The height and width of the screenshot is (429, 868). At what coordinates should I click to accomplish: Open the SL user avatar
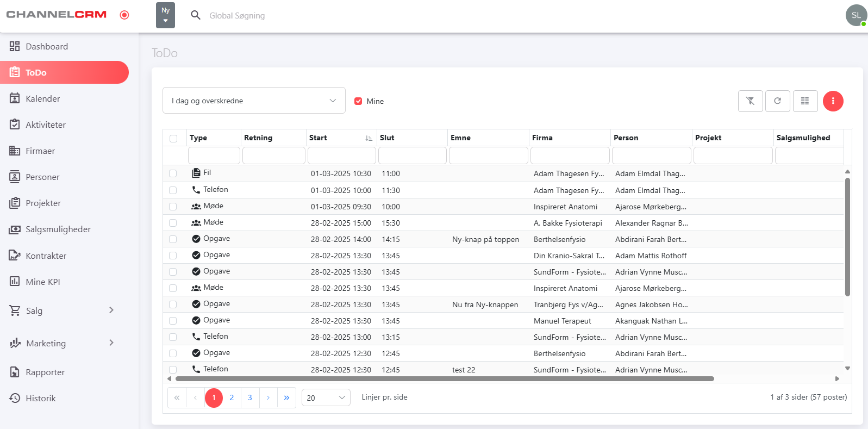point(856,15)
